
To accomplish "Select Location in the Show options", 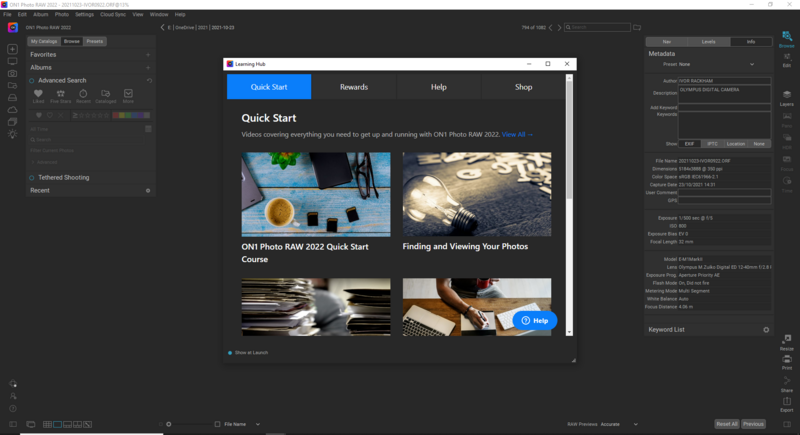I will 736,144.
